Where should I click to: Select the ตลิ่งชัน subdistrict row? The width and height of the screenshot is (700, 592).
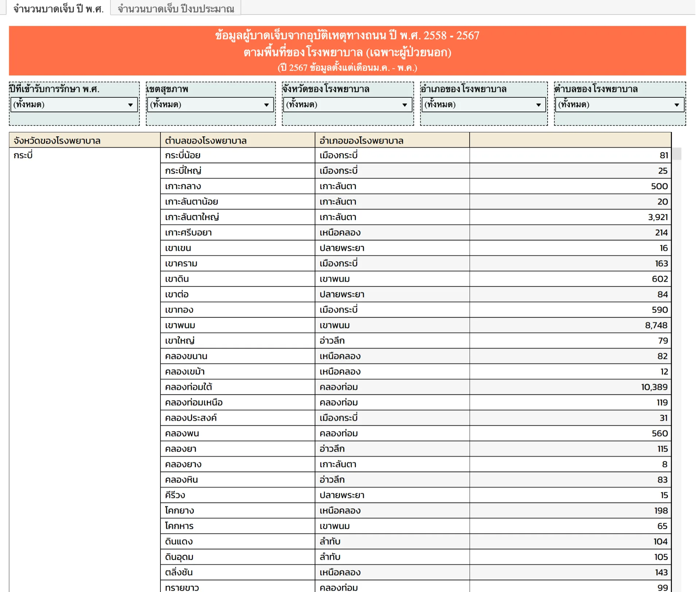(x=238, y=572)
